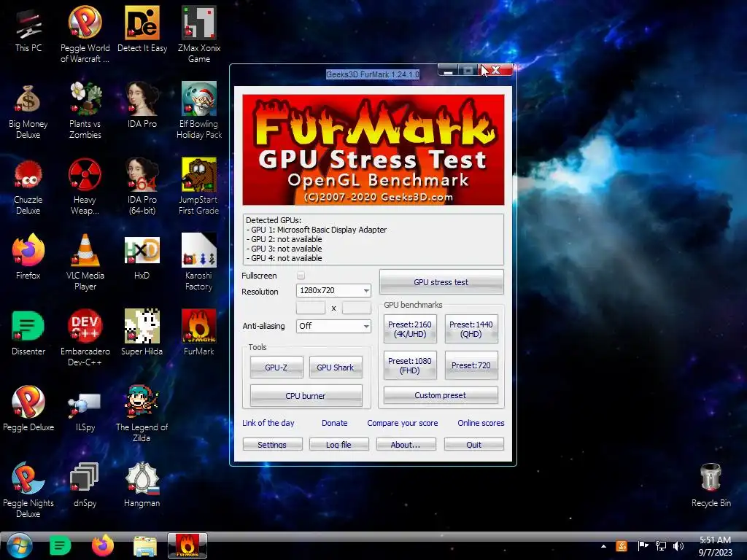Viewport: 747px width, 560px height.
Task: Open the Link of the day
Action: (268, 423)
